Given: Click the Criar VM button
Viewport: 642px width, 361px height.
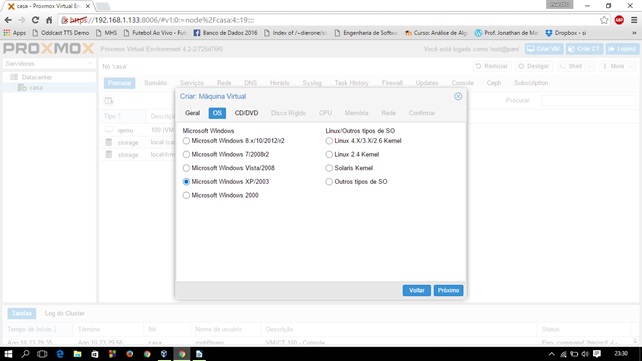Looking at the screenshot, I should click(x=544, y=49).
